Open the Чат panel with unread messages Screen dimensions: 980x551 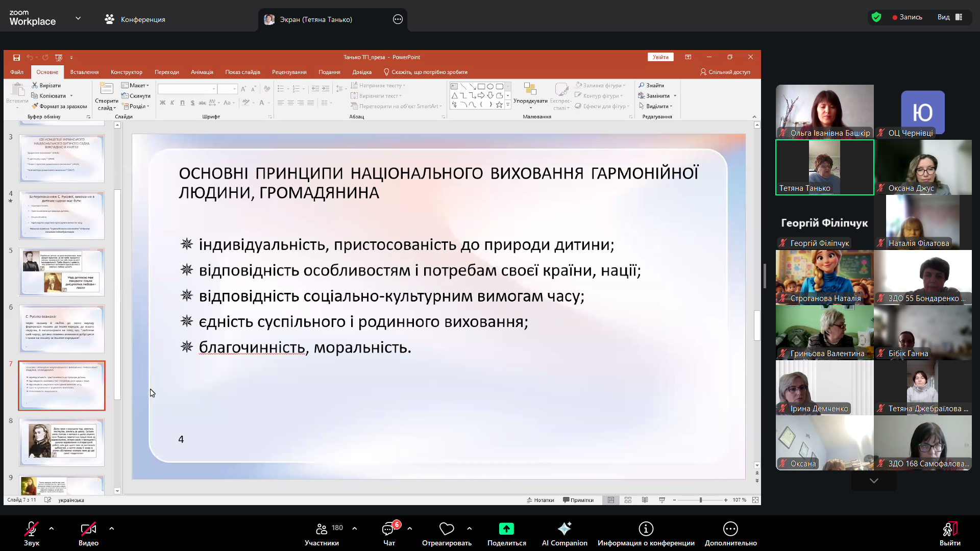point(389,534)
